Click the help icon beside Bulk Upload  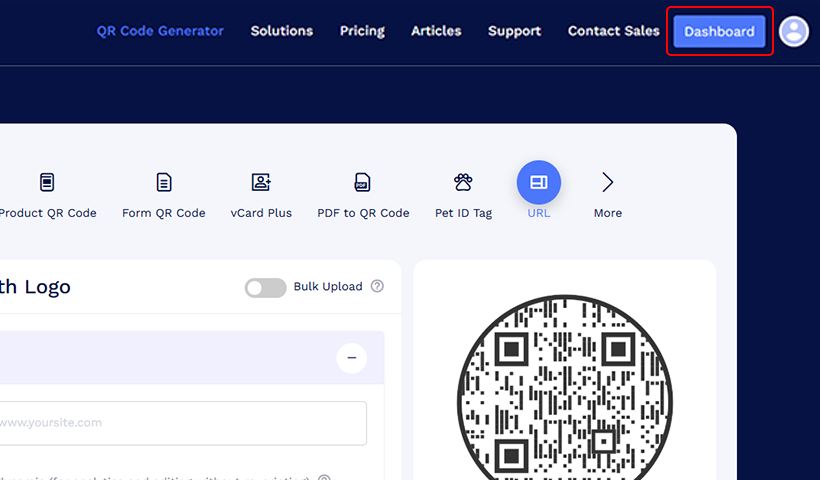click(x=377, y=286)
